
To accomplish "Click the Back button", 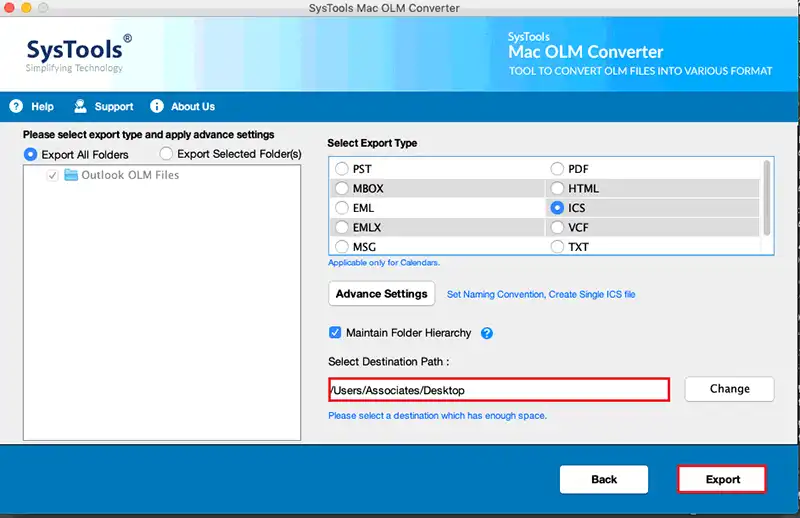I will click(x=604, y=479).
